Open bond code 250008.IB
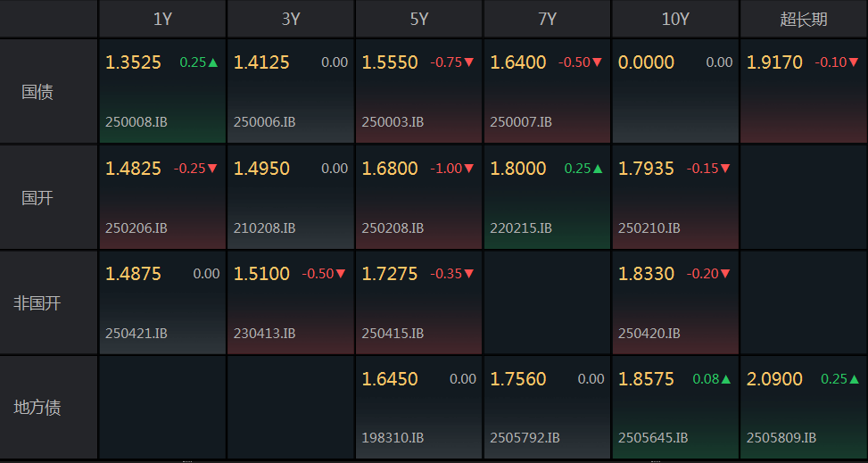 136,122
